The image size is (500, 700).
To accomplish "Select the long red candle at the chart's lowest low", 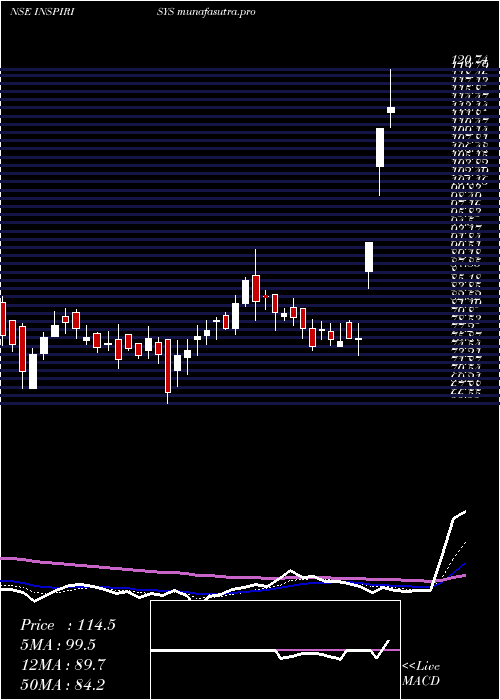I will click(x=168, y=371).
